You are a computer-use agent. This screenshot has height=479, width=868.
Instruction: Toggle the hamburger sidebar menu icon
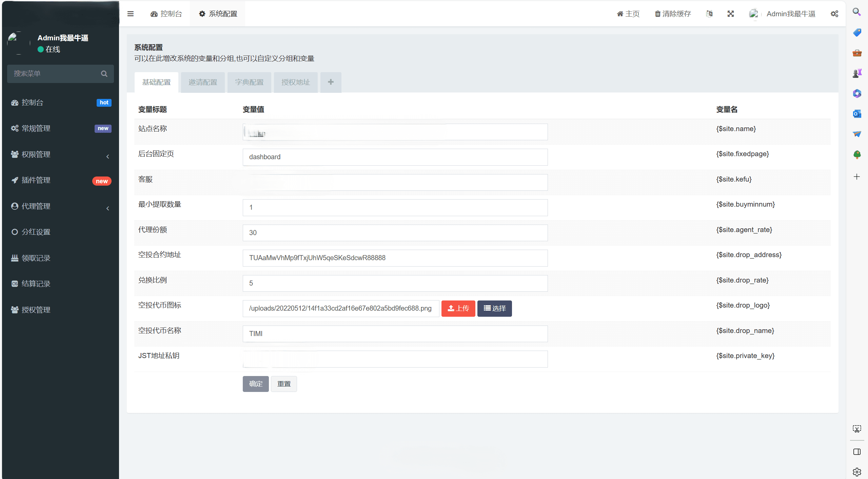click(131, 14)
